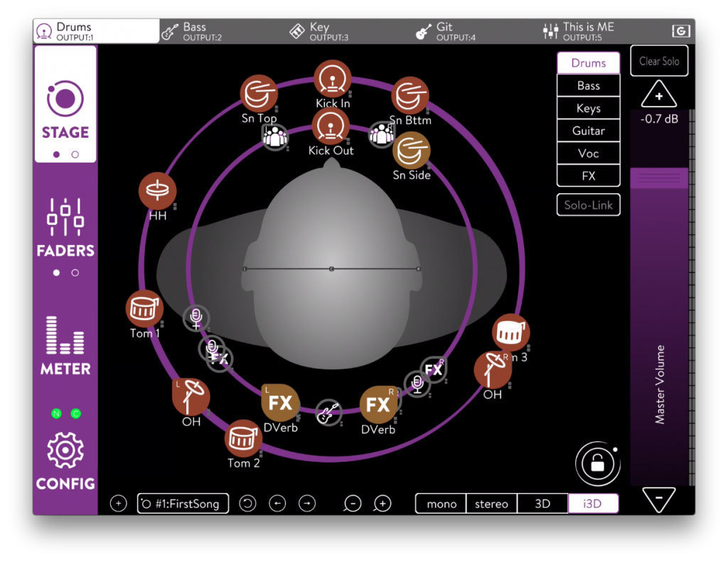The image size is (728, 562).
Task: Increase master volume with plus arrow
Action: (x=659, y=94)
